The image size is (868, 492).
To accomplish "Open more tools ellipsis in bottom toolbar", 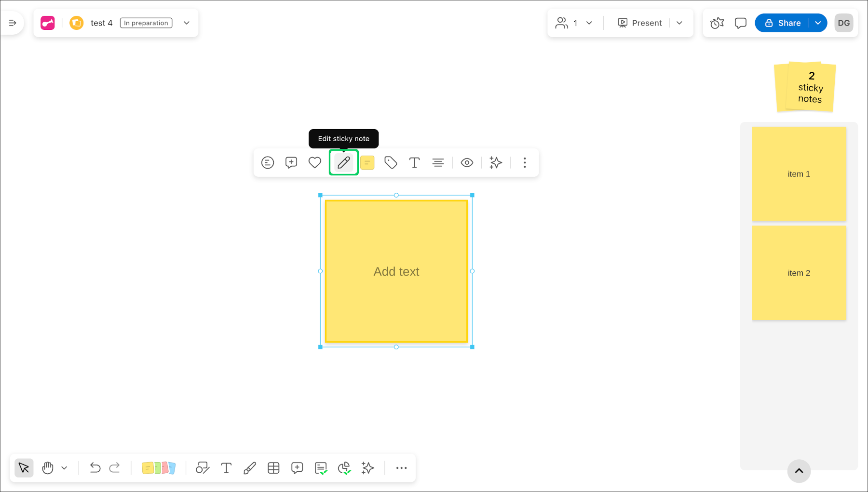I will coord(401,468).
